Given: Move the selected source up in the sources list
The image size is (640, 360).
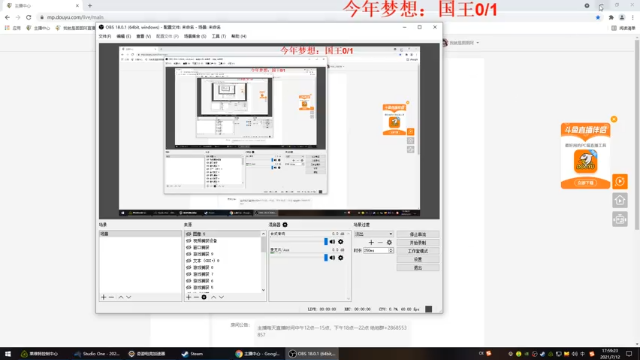Looking at the screenshot, I should (x=213, y=297).
